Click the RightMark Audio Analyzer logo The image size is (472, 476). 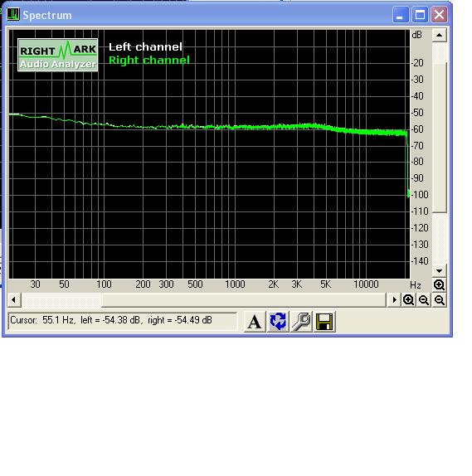coord(58,55)
